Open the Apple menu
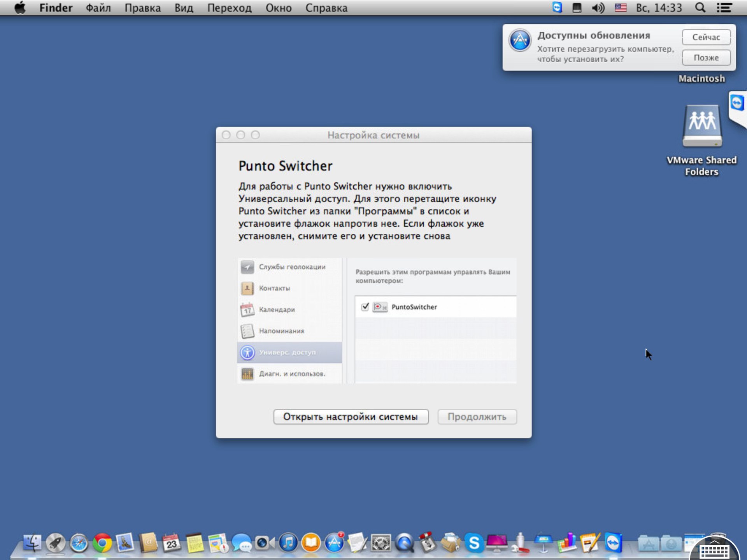Screen dimensions: 747x560 pyautogui.click(x=20, y=8)
